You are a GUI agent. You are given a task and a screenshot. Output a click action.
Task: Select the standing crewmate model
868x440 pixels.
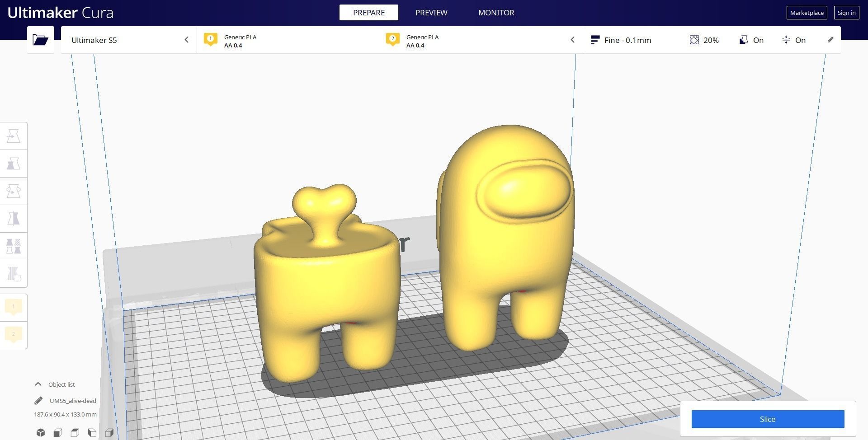[x=505, y=237]
